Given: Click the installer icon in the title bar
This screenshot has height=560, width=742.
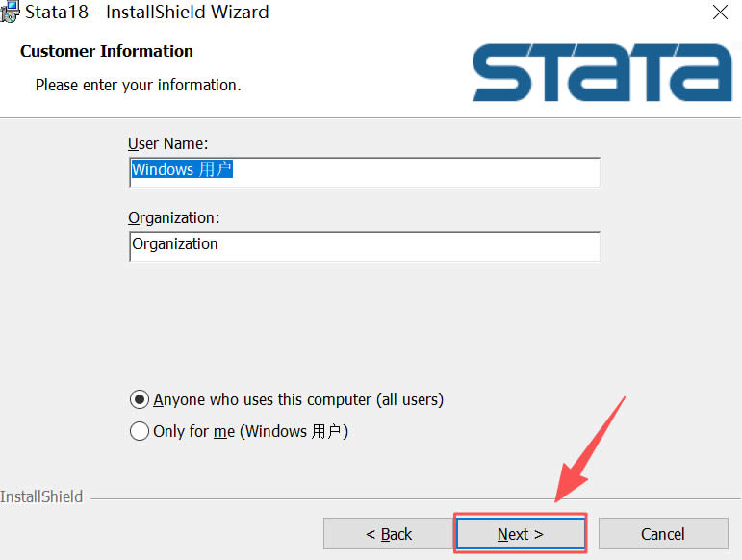Looking at the screenshot, I should (x=9, y=12).
